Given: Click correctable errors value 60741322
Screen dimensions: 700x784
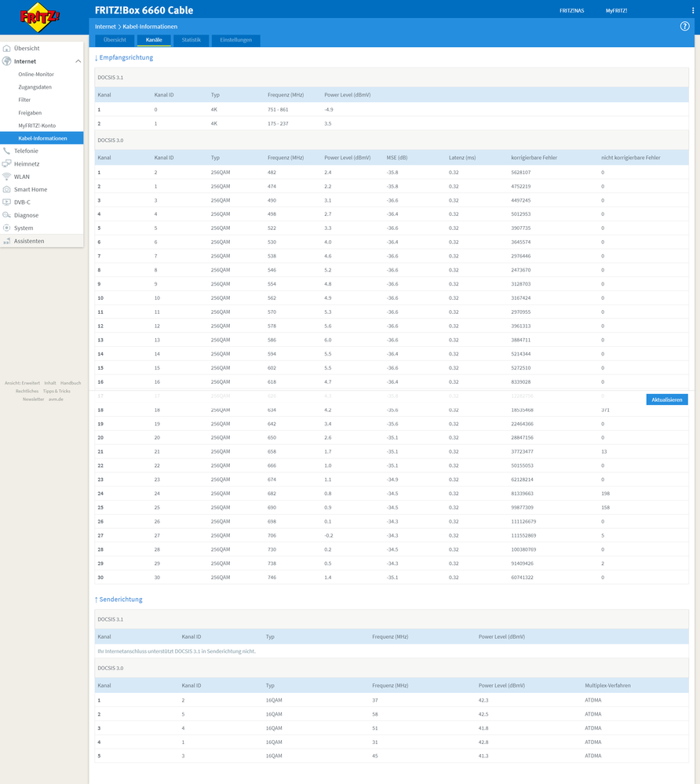Looking at the screenshot, I should click(522, 578).
